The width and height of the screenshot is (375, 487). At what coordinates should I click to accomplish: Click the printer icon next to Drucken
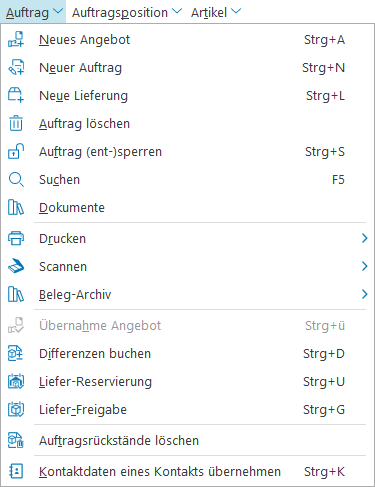tap(16, 238)
